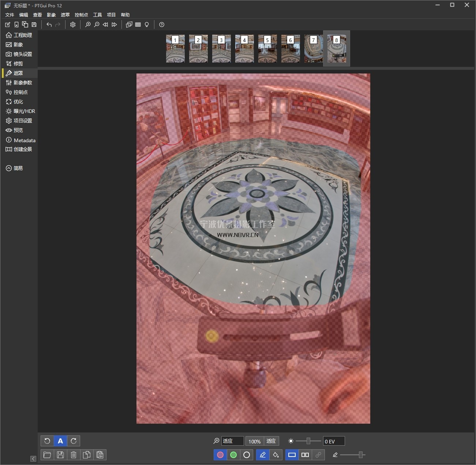Click the undo arrow in the toolbar
Viewport: 476px width, 465px height.
pyautogui.click(x=49, y=24)
